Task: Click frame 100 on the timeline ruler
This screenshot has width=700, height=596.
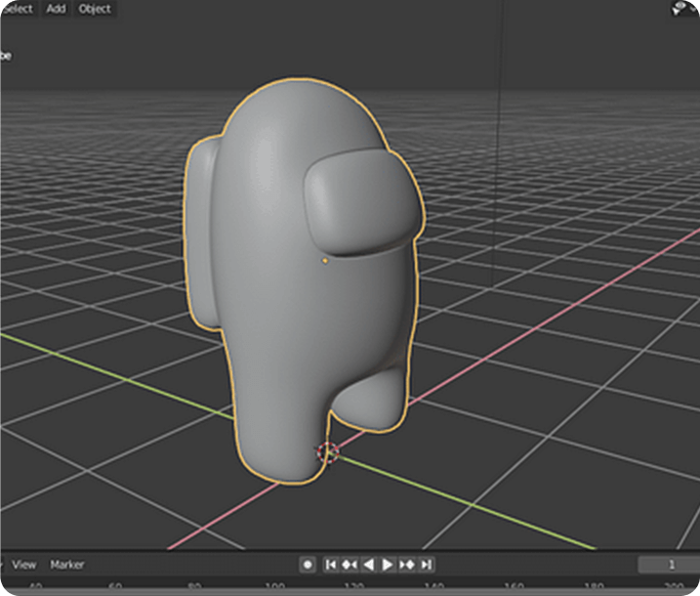Action: [274, 586]
